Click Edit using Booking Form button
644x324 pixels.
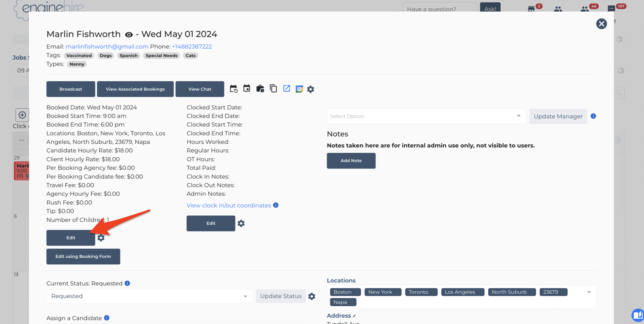click(x=83, y=257)
